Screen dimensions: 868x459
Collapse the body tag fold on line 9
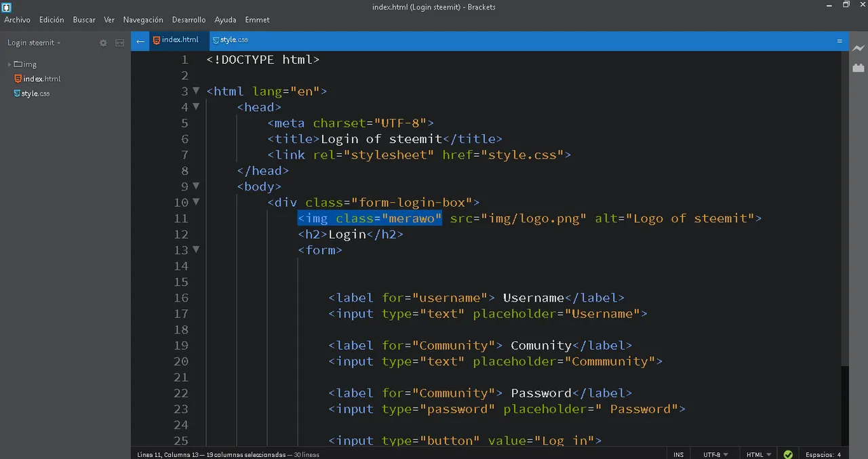pyautogui.click(x=196, y=186)
